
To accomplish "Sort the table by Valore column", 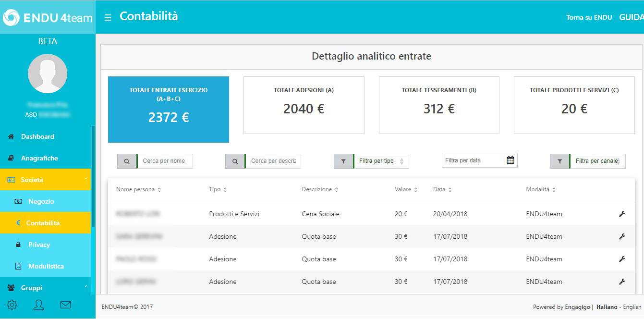I will coord(406,189).
